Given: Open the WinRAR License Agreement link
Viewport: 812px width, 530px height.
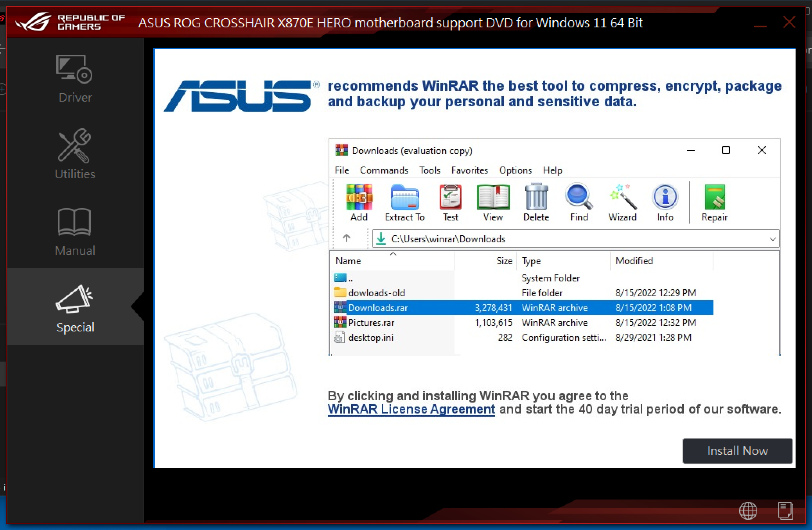Looking at the screenshot, I should [411, 409].
